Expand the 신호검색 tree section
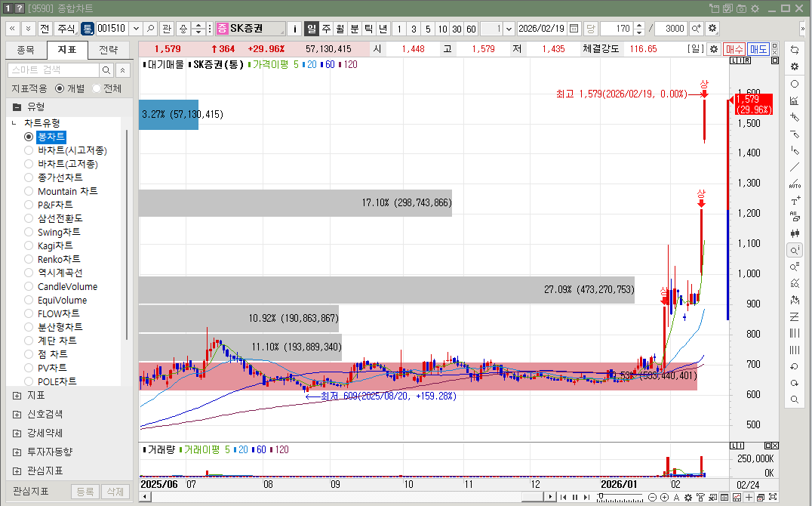 coord(17,414)
